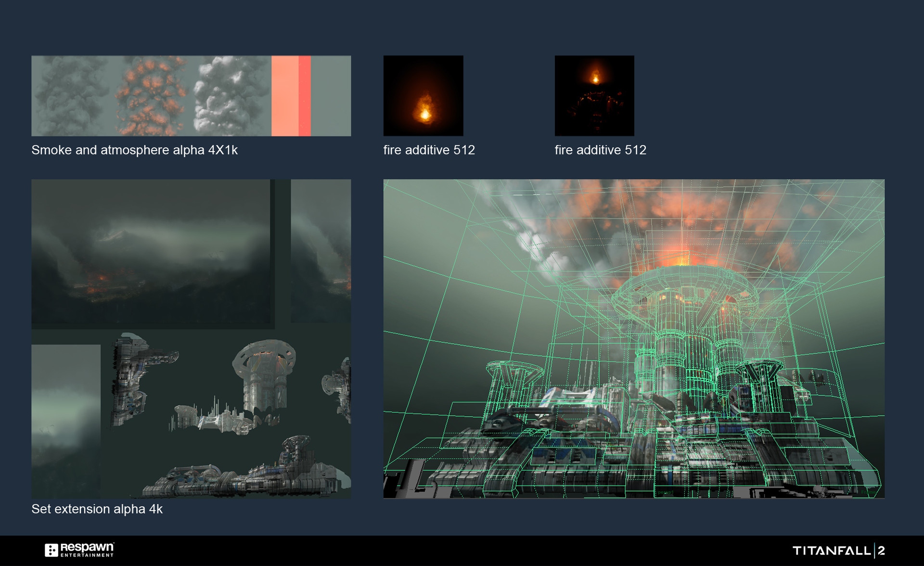
Task: Open the fire texture with small flame above embers
Action: 594,96
